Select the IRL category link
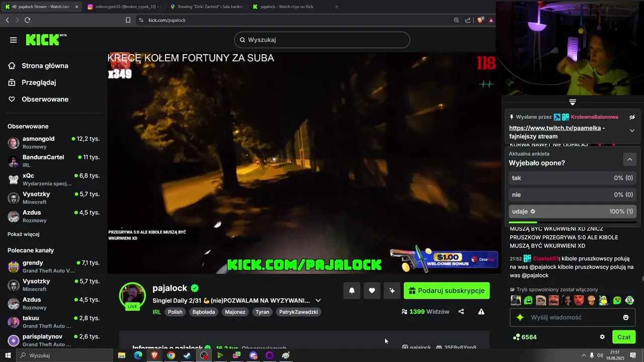 157,312
